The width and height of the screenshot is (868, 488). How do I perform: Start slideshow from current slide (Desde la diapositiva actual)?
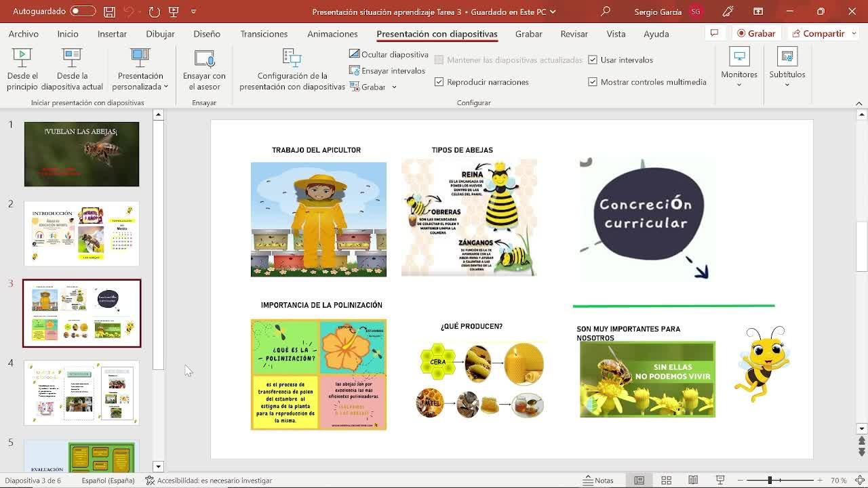click(x=72, y=69)
